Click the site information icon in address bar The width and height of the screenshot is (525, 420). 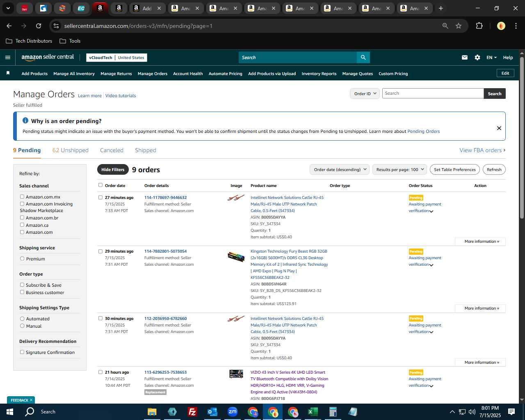tap(56, 26)
